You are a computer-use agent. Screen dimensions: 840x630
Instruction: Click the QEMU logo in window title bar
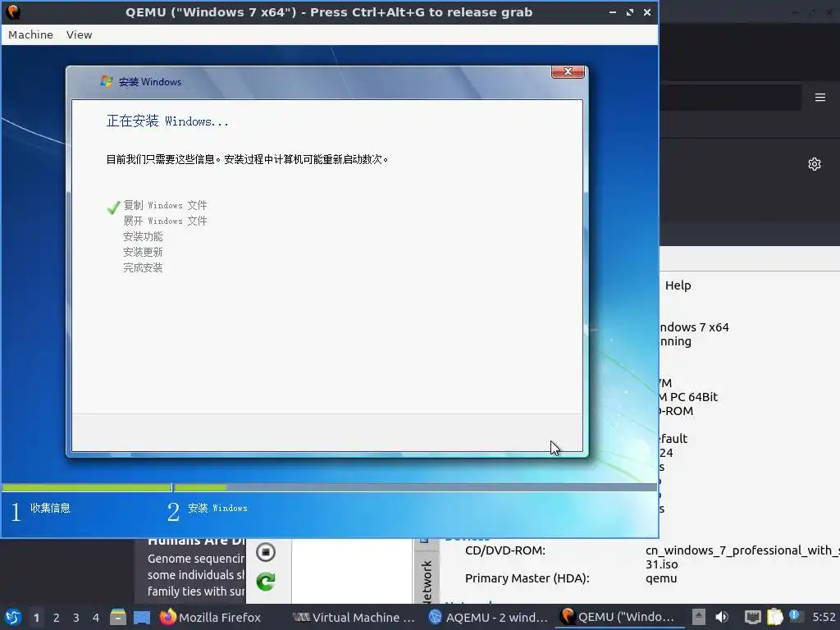pyautogui.click(x=13, y=11)
